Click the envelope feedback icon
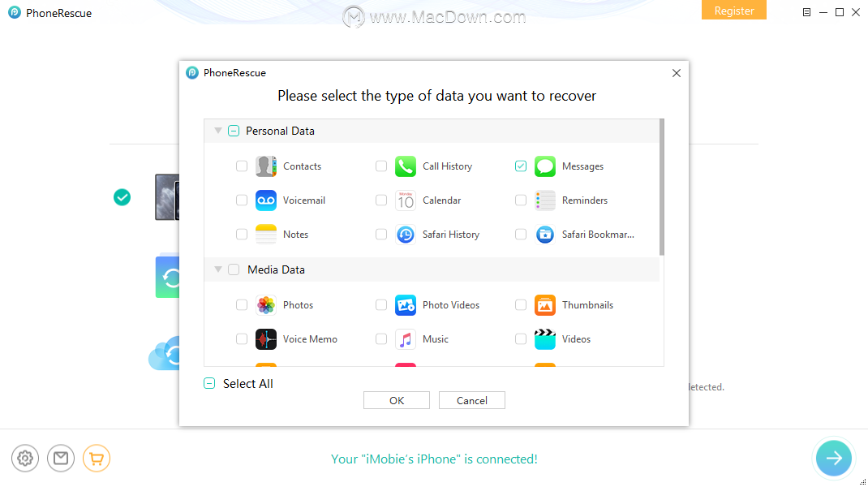The width and height of the screenshot is (868, 487). (x=61, y=459)
